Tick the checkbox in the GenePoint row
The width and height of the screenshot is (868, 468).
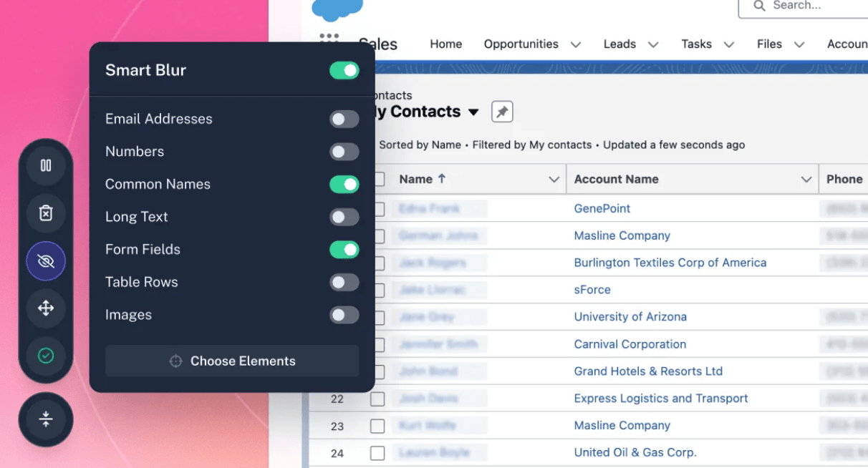pos(379,209)
